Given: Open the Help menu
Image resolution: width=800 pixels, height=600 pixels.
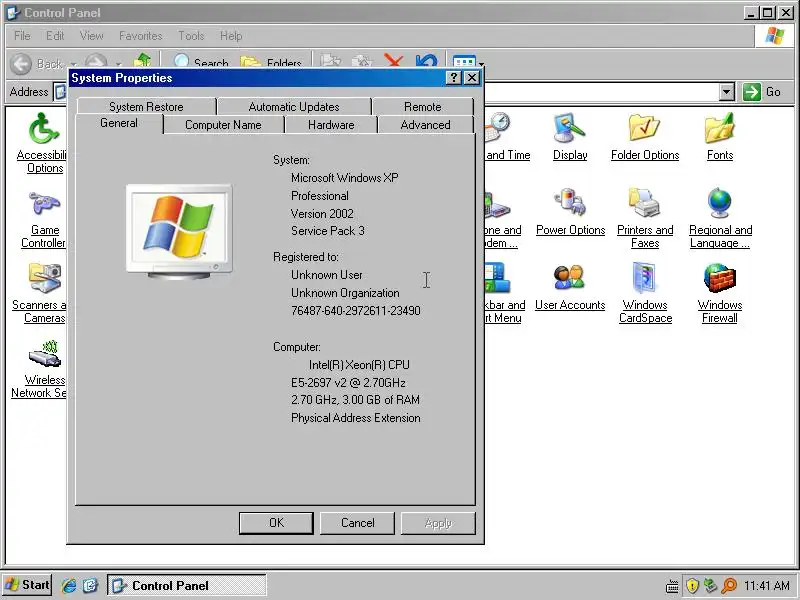Looking at the screenshot, I should (231, 36).
